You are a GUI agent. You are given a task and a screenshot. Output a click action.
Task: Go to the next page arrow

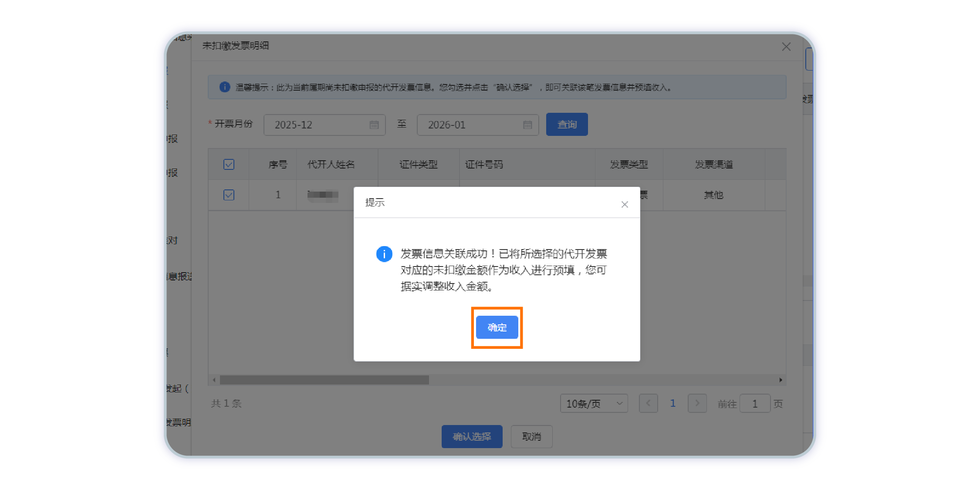(x=697, y=403)
